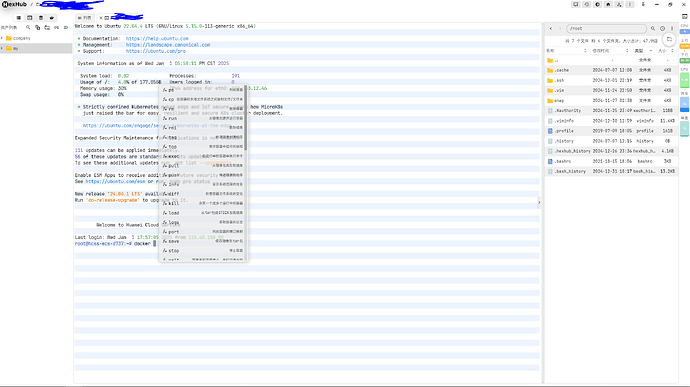Click the /root path input field
This screenshot has width=690, height=387.
tap(606, 29)
